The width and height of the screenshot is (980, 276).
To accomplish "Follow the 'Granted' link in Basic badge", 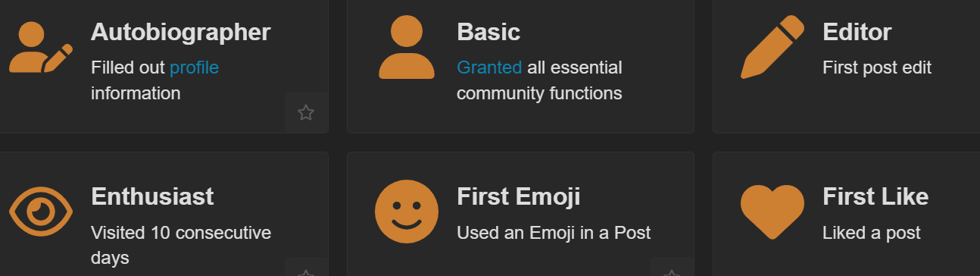I will [489, 67].
